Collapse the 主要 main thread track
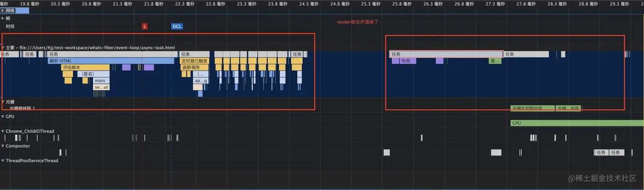644x190 pixels. click(3, 48)
